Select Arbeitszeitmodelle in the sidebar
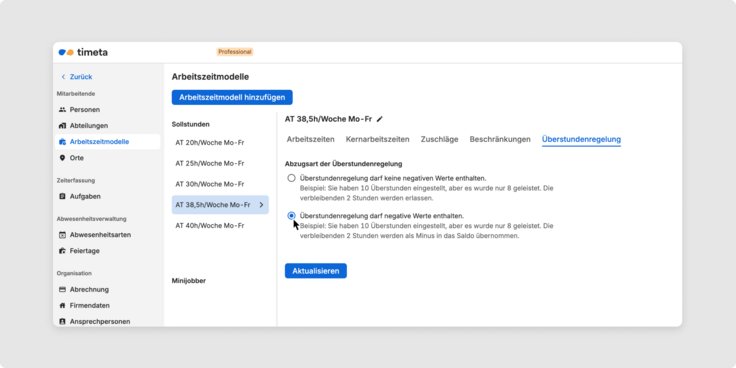This screenshot has width=736, height=368. [107, 142]
